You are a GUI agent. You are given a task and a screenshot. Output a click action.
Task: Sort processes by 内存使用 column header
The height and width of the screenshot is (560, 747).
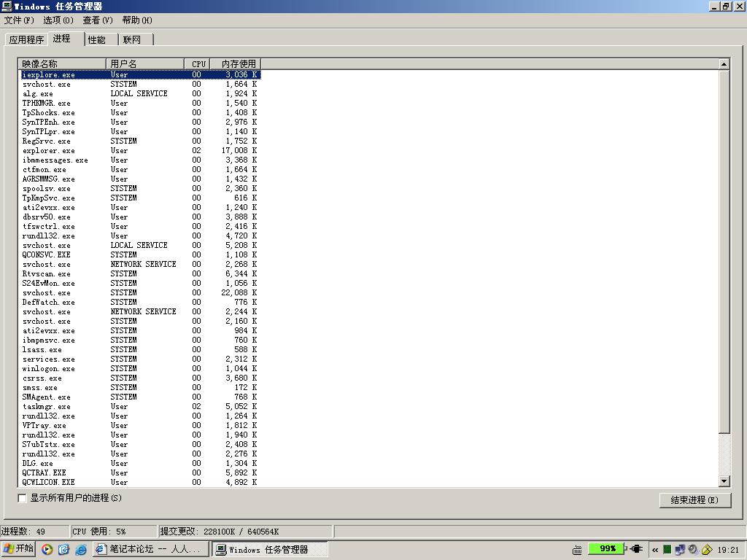239,63
